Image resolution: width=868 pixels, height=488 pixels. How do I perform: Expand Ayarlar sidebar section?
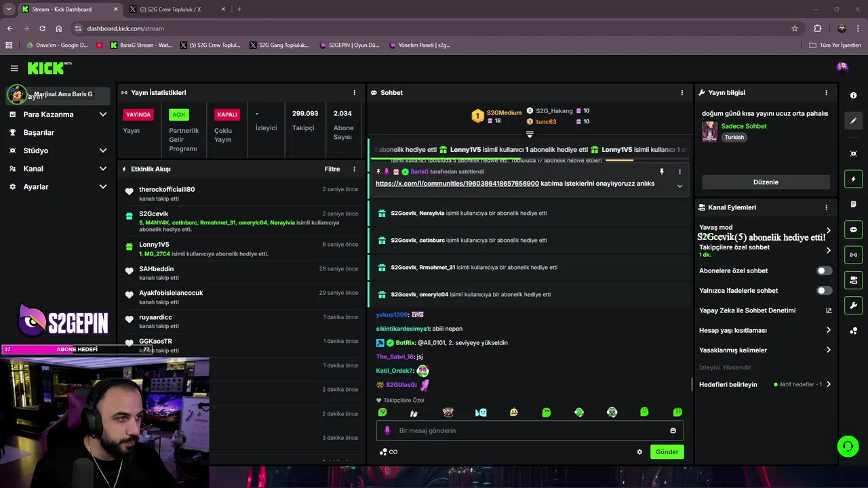(x=103, y=186)
